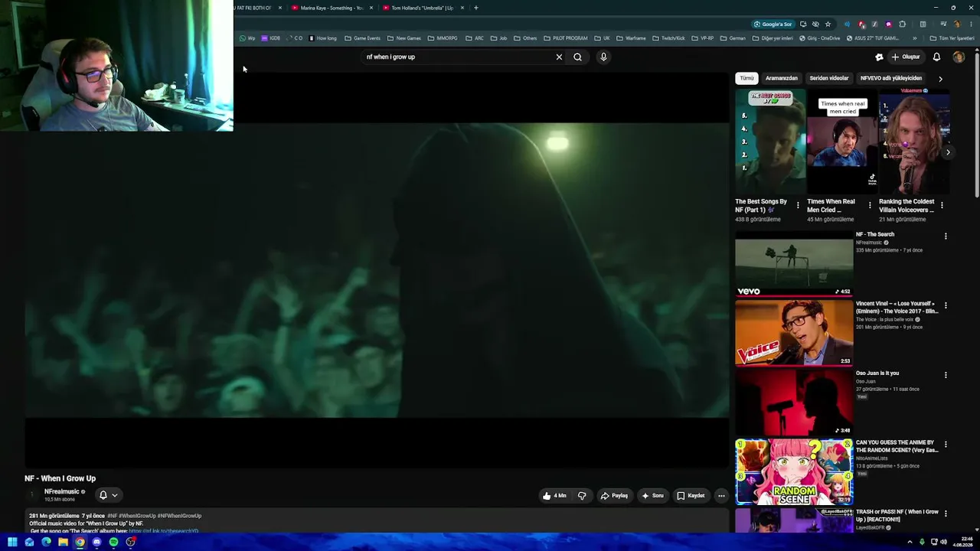
Task: Open the Chrome three-dot menu
Action: pyautogui.click(x=969, y=24)
